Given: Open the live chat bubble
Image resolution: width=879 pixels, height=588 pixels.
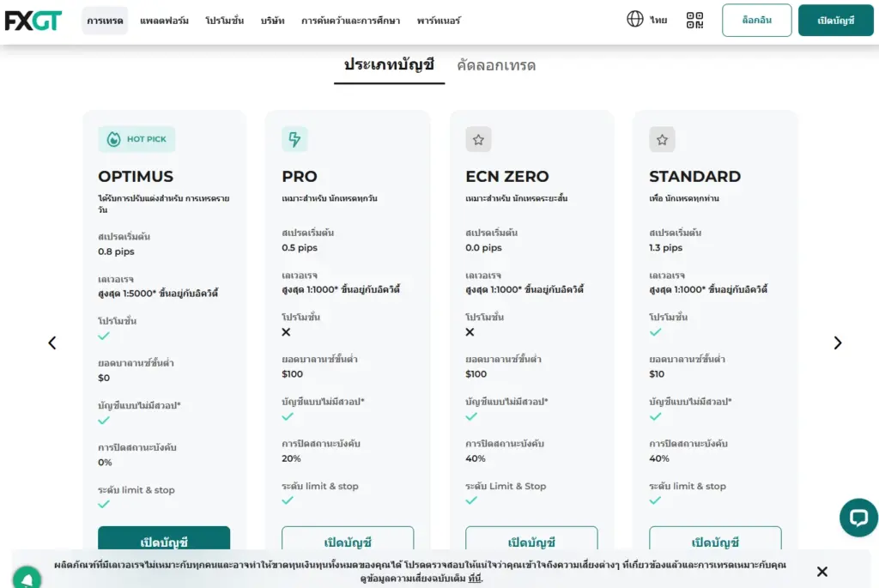Looking at the screenshot, I should pos(858,518).
